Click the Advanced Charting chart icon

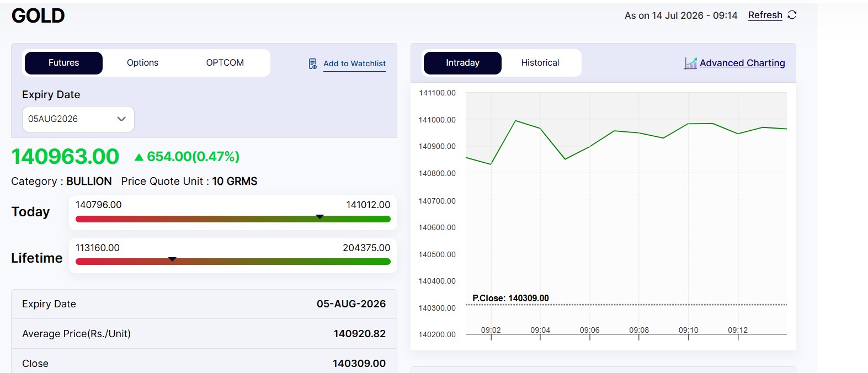pyautogui.click(x=690, y=63)
